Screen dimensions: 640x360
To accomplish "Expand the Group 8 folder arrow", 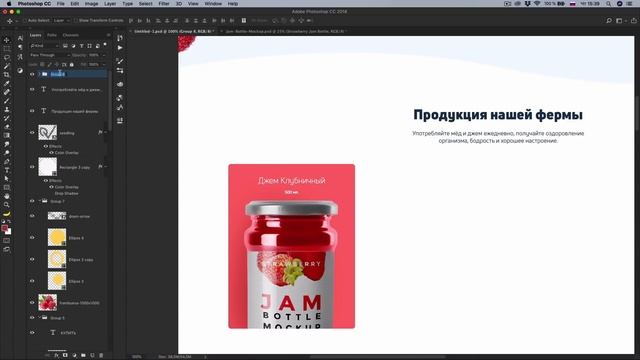I will pyautogui.click(x=40, y=74).
